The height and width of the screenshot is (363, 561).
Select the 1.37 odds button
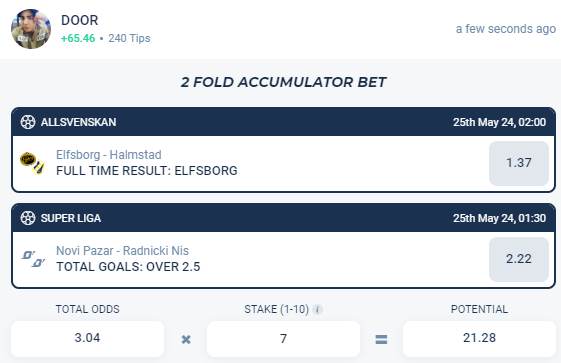coord(519,163)
